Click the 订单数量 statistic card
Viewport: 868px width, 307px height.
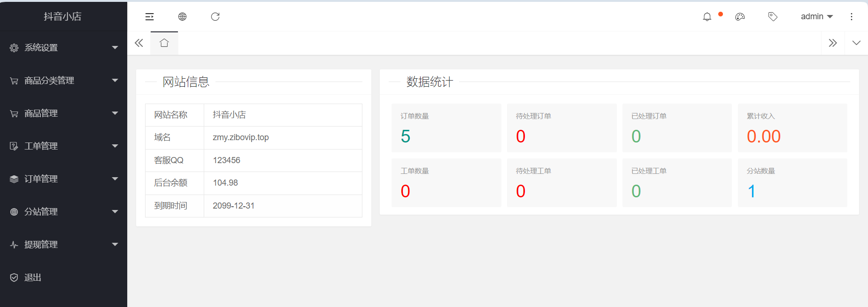(x=446, y=128)
